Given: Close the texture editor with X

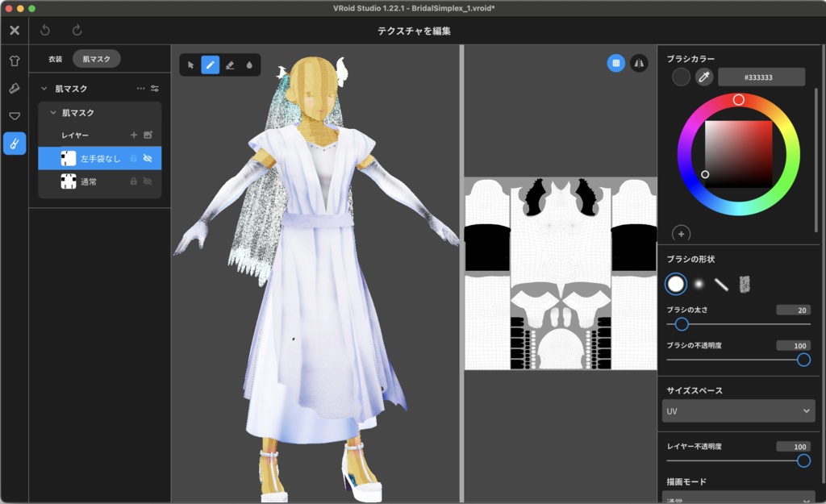Looking at the screenshot, I should (15, 31).
